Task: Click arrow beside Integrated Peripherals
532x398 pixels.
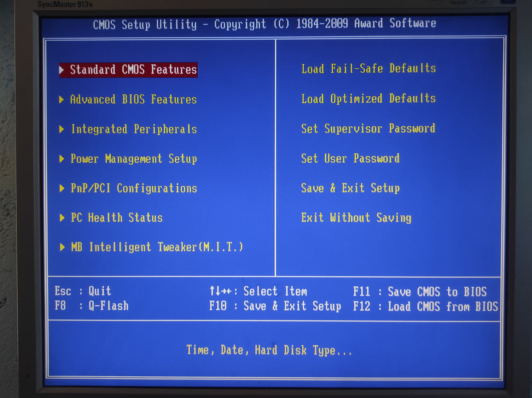Action: 62,129
